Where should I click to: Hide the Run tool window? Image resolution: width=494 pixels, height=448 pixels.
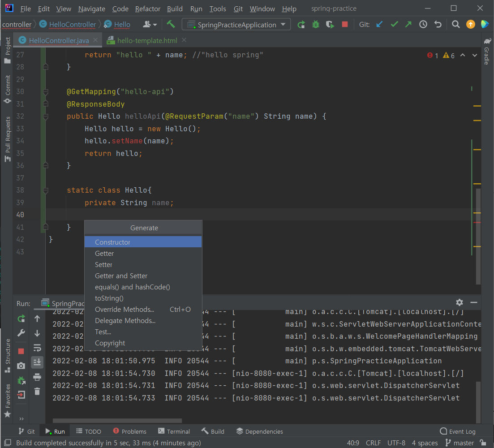click(473, 302)
